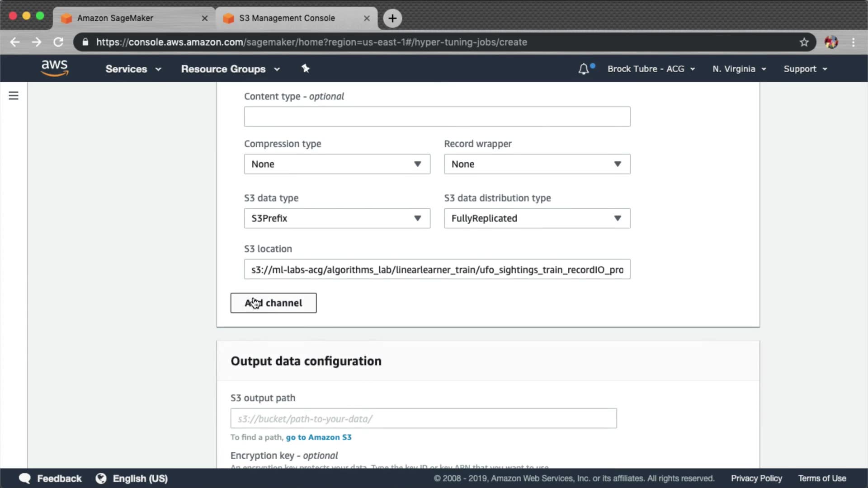
Task: Open the Services menu
Action: pyautogui.click(x=133, y=69)
